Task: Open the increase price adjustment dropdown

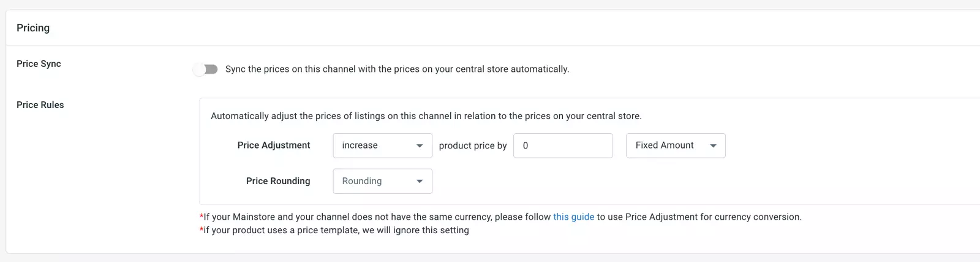Action: (383, 145)
